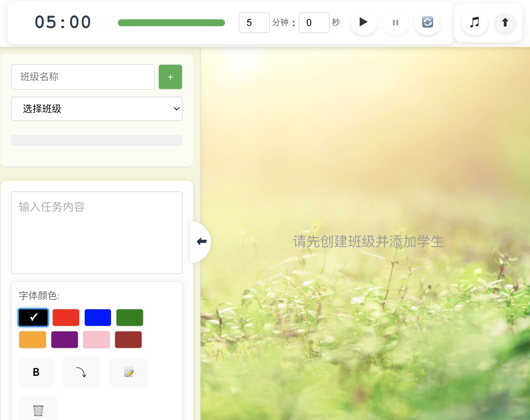Start the countdown timer with play icon
Image resolution: width=530 pixels, height=420 pixels.
point(363,22)
